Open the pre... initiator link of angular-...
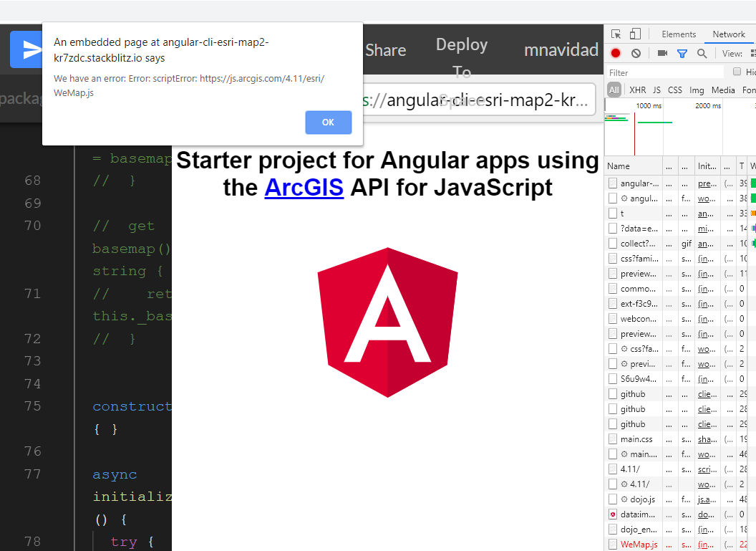This screenshot has height=551, width=756. coord(707,183)
